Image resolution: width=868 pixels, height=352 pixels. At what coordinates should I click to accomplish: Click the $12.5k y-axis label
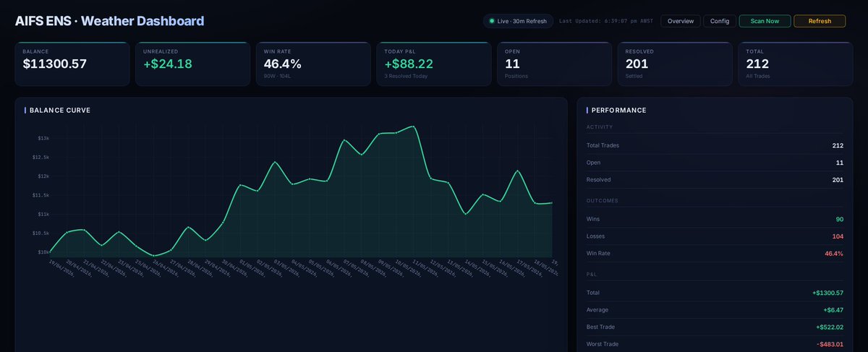[x=41, y=157]
